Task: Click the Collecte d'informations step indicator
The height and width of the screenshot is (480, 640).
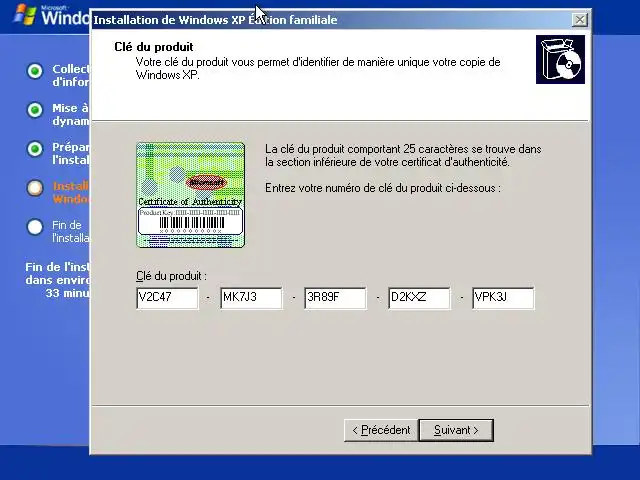Action: coord(35,71)
